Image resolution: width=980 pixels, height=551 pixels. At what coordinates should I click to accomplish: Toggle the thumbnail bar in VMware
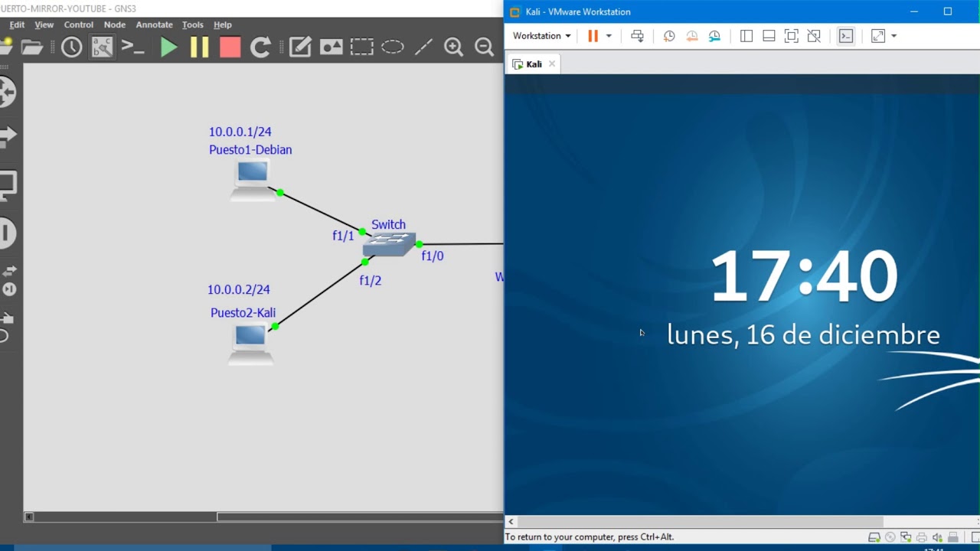point(769,36)
